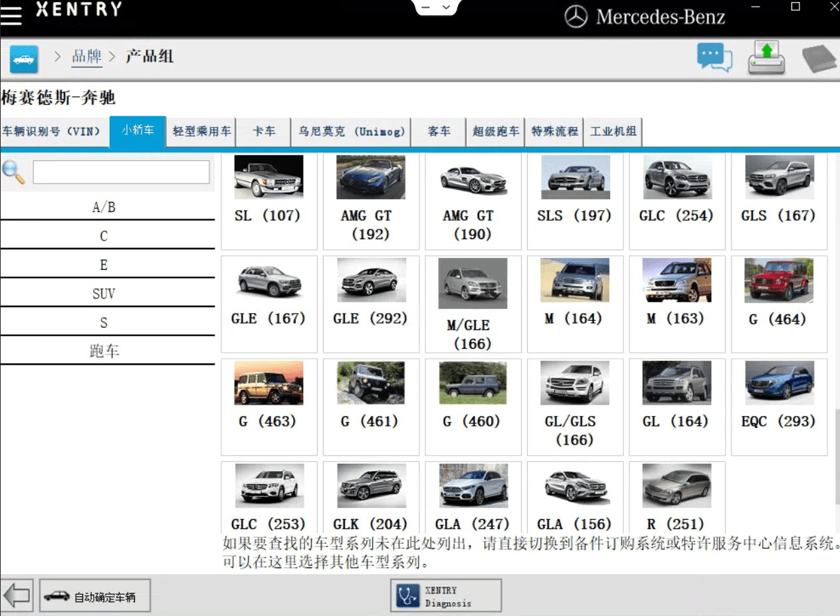
Task: Click the 自动确定车辆 button
Action: click(94, 595)
